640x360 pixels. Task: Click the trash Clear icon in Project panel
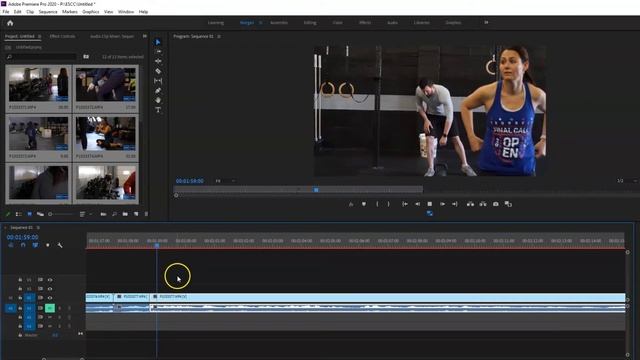pos(146,214)
